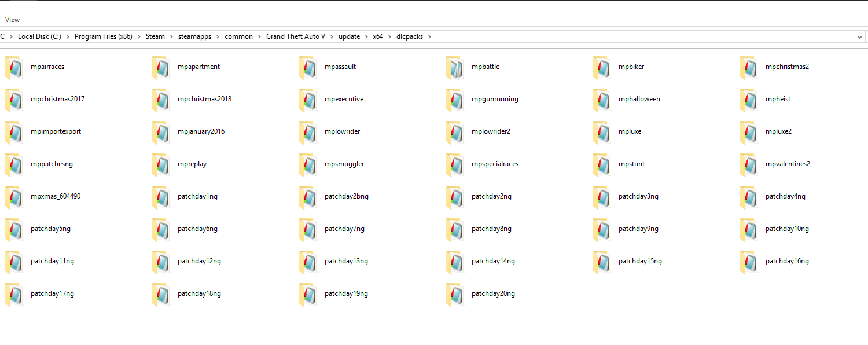Click the patchday15ng folder name
This screenshot has width=868, height=345.
click(x=640, y=261)
